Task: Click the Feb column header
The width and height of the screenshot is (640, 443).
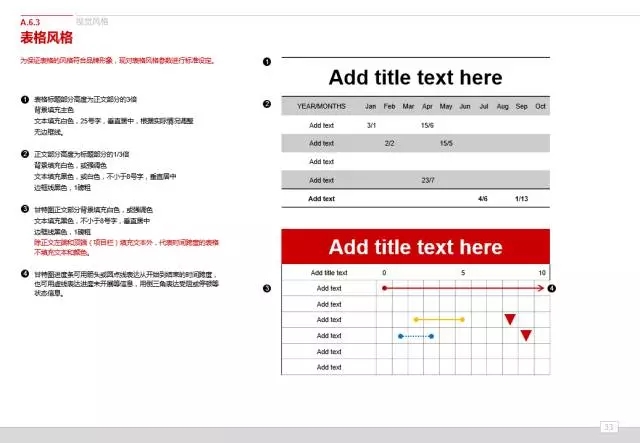Action: pyautogui.click(x=389, y=106)
